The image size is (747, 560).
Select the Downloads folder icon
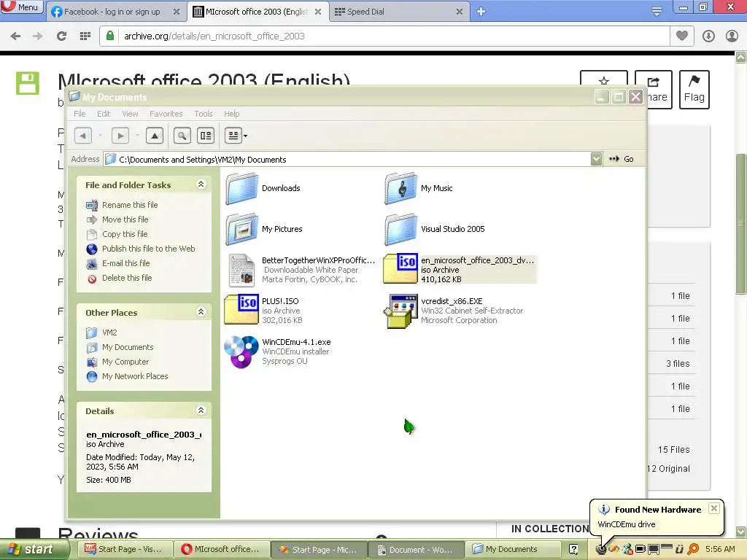coord(241,189)
